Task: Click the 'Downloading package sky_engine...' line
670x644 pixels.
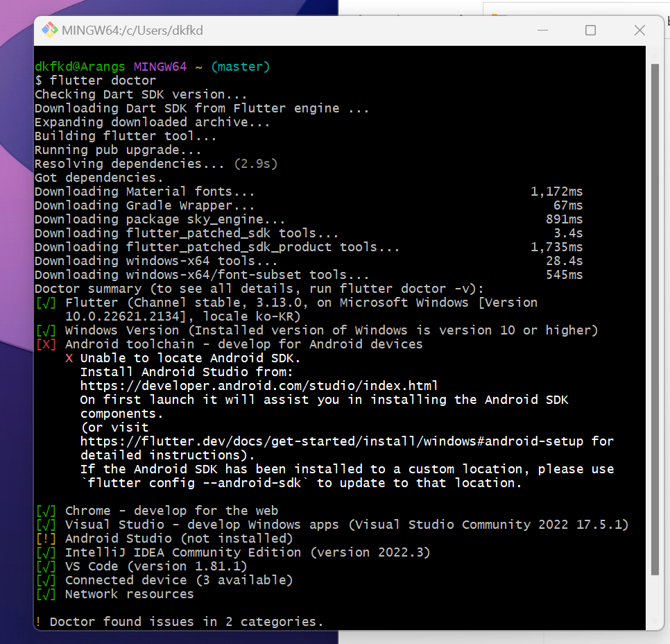Action: click(160, 219)
